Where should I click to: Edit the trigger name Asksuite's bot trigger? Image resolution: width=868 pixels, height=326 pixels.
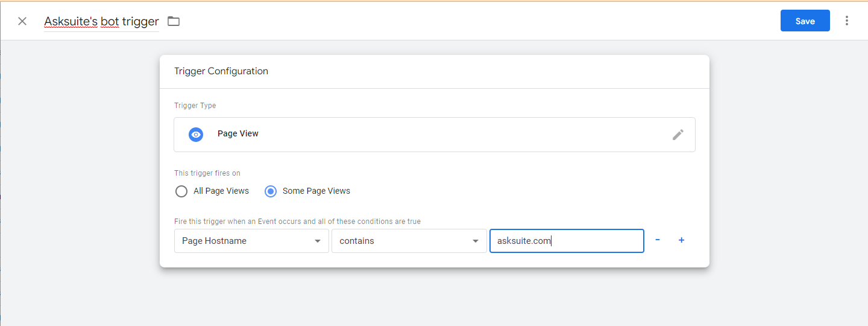tap(101, 22)
